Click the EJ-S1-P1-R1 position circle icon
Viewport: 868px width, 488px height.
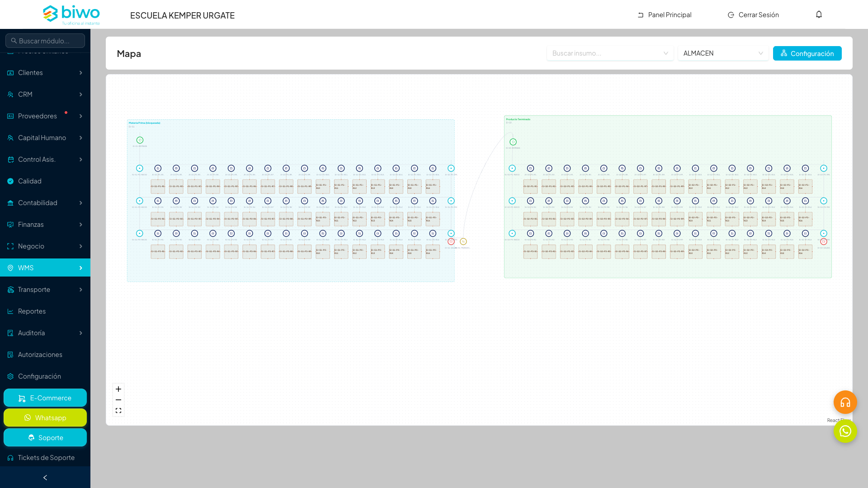coord(158,168)
